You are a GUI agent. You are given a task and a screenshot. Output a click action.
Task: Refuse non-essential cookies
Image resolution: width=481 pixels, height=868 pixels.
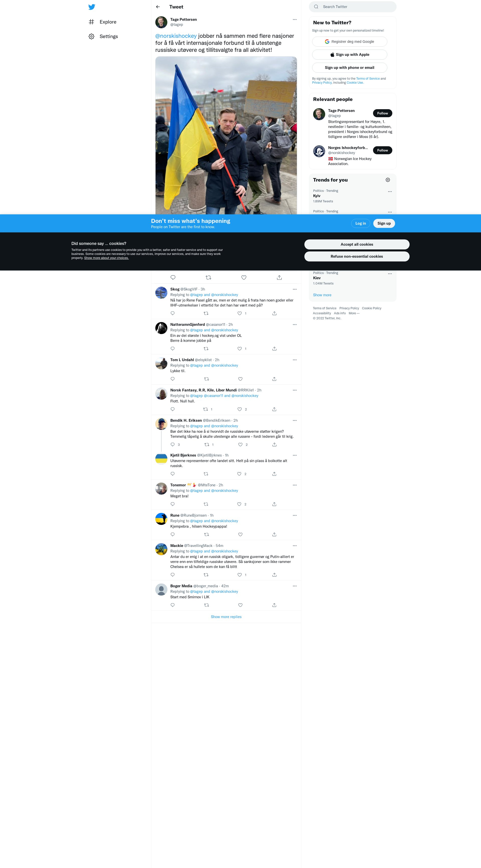[x=357, y=256]
